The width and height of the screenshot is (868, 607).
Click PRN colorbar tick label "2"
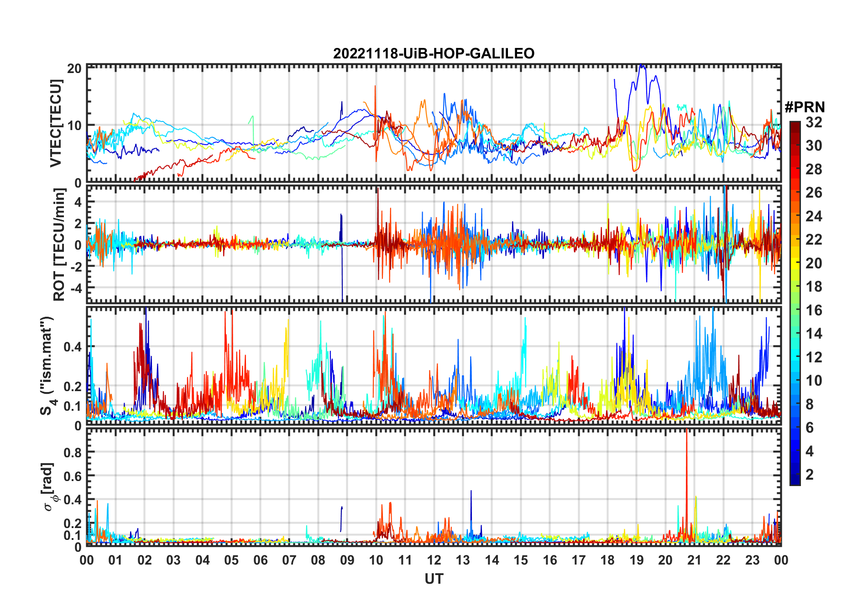[x=810, y=475]
